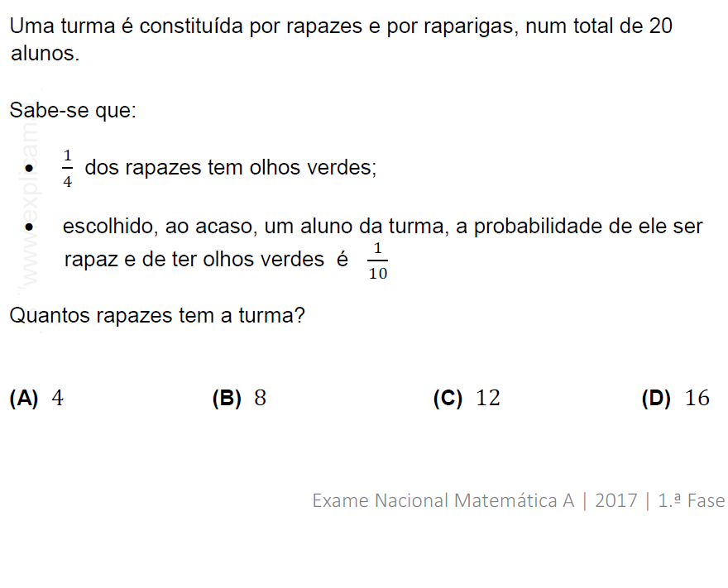This screenshot has width=728, height=588.
Task: Click the one-tenth fraction
Action: [377, 261]
